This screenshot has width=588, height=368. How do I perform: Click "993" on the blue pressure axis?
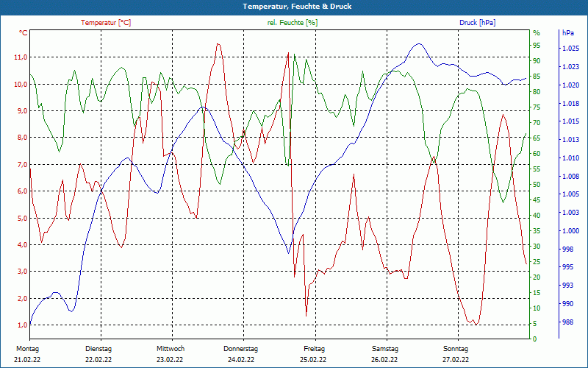click(x=567, y=286)
